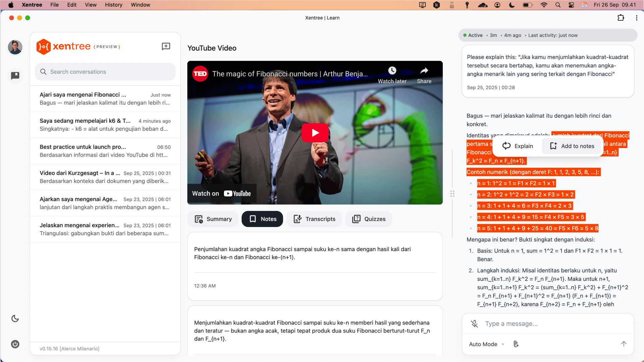Toggle the muted microphone icon

click(474, 323)
